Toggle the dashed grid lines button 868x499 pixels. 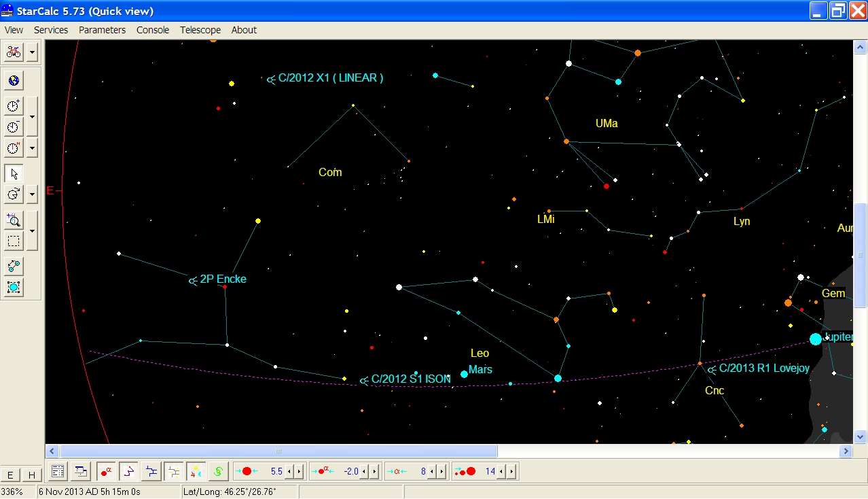click(174, 471)
